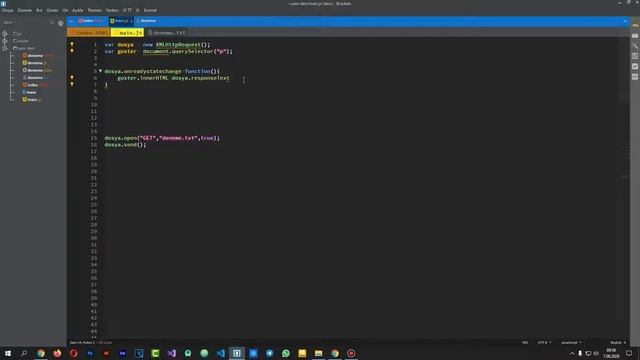Toggle the INS insert mode indicator

(525, 342)
